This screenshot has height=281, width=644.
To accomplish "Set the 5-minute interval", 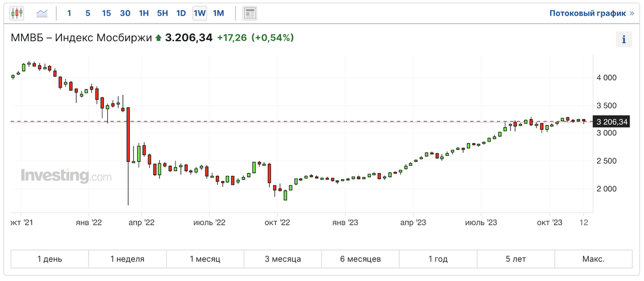I will coord(87,13).
